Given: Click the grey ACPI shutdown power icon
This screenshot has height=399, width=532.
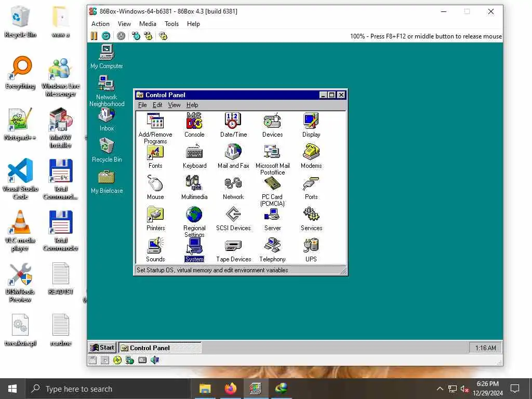Looking at the screenshot, I should [x=121, y=36].
